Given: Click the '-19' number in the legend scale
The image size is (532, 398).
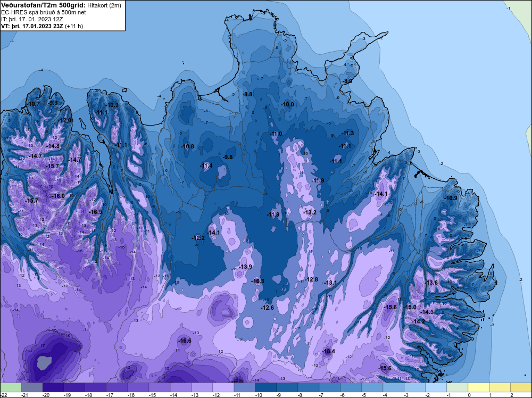Looking at the screenshot, I should coord(67,395).
